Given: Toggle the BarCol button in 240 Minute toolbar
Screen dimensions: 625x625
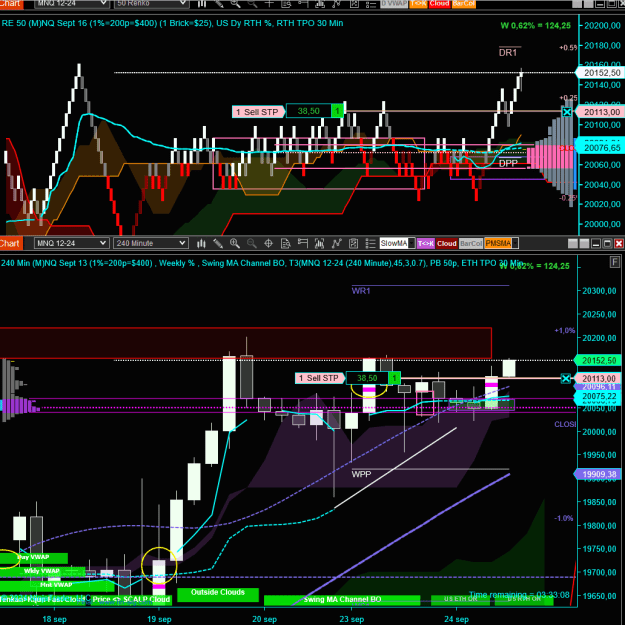Looking at the screenshot, I should pyautogui.click(x=471, y=243).
